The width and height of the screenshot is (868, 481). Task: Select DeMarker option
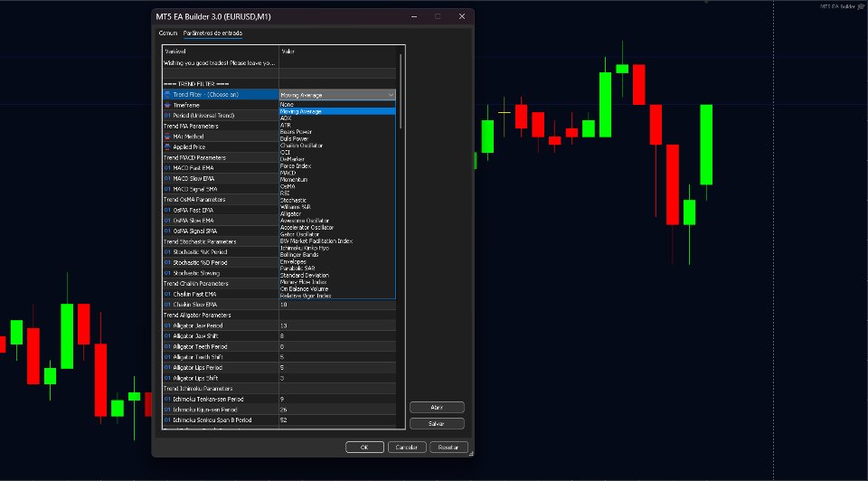click(337, 159)
